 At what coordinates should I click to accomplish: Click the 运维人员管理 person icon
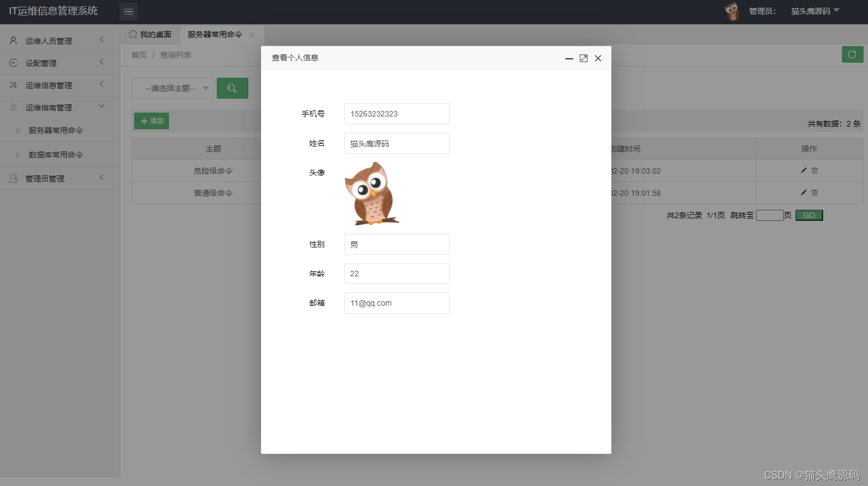pyautogui.click(x=13, y=40)
